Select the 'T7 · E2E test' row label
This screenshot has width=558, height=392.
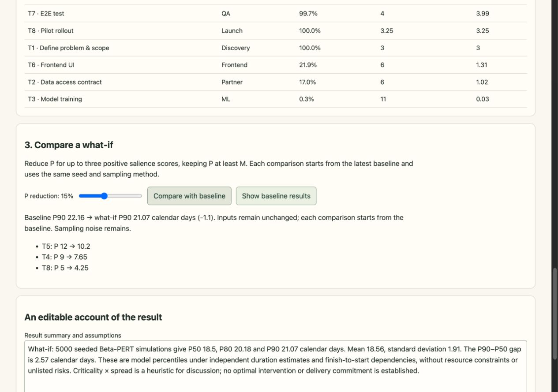(46, 14)
